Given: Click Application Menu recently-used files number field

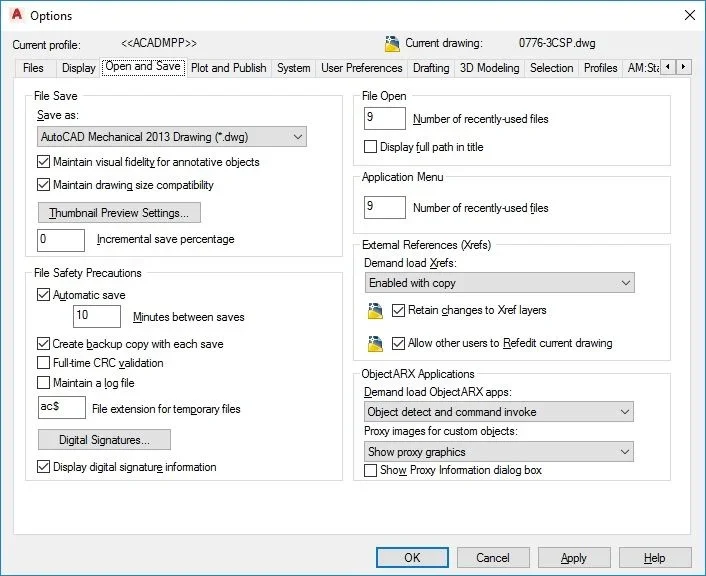Looking at the screenshot, I should pos(385,207).
